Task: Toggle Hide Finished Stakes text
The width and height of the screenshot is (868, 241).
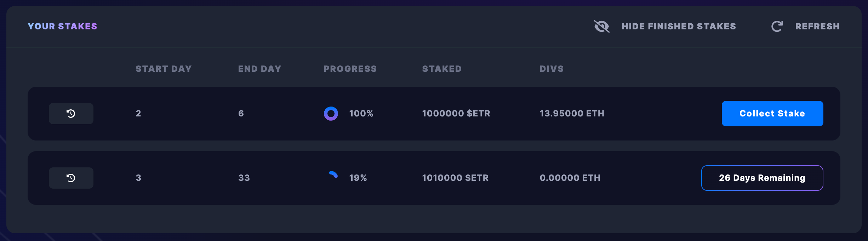Action: pos(679,27)
